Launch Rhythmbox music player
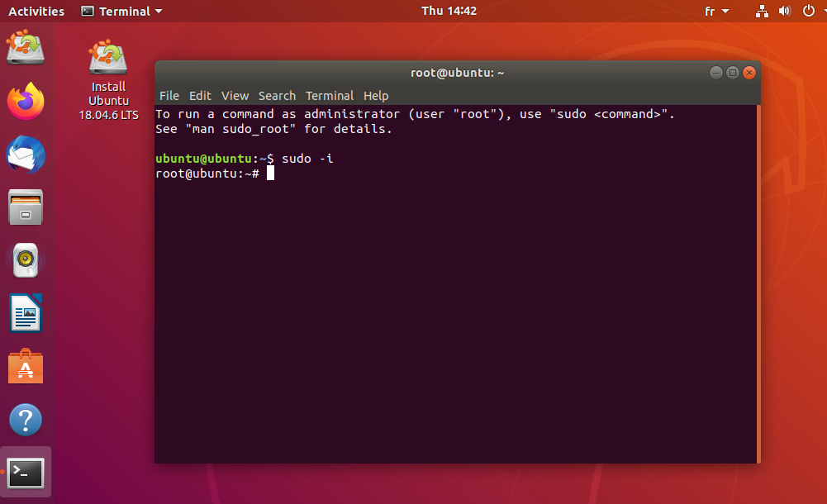Viewport: 827px width, 504px height. click(x=26, y=261)
